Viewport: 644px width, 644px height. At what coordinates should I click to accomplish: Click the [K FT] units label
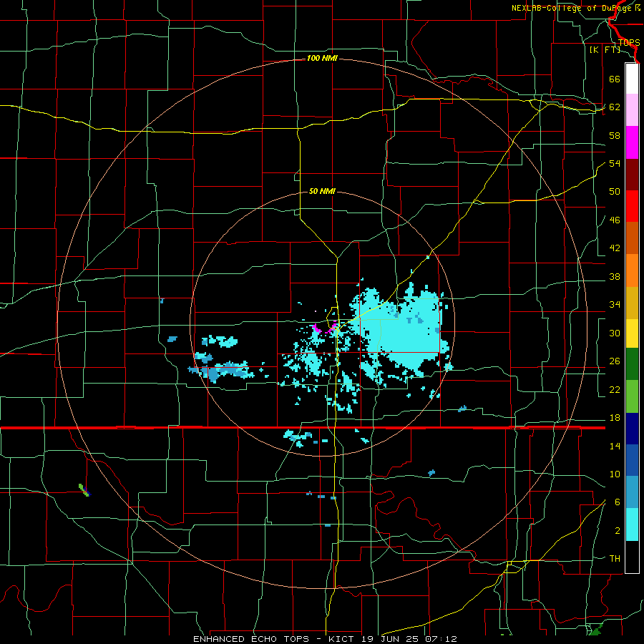[605, 49]
